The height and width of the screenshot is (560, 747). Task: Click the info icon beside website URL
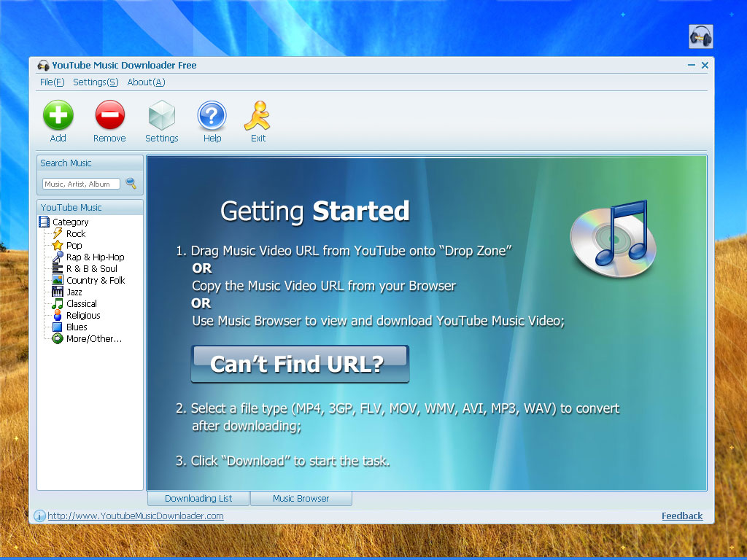click(39, 516)
